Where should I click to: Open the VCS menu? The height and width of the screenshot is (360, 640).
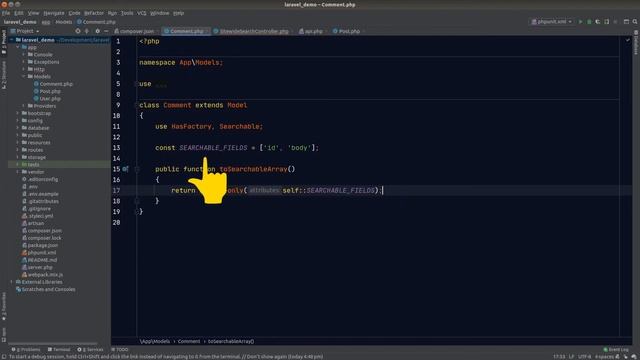click(x=141, y=13)
